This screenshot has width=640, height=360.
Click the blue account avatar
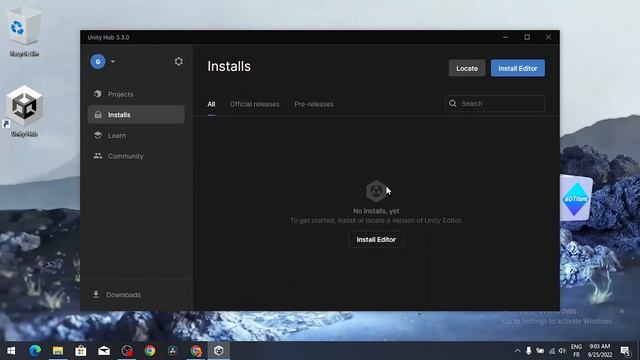(x=98, y=62)
